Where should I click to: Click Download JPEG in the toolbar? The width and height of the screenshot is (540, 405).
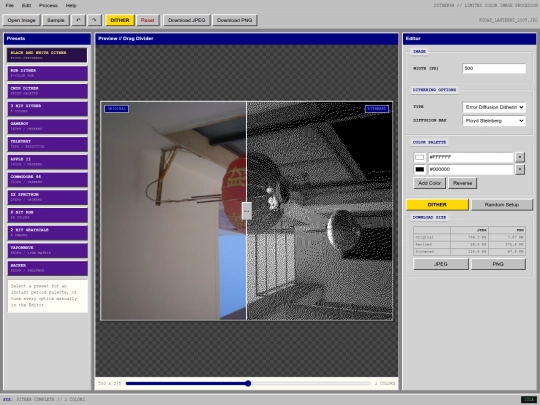[x=187, y=20]
